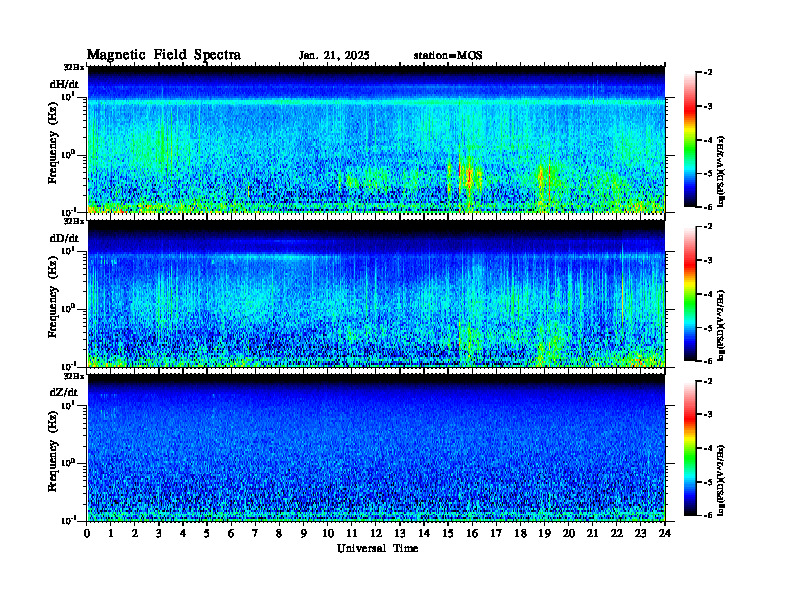The image size is (792, 612).
Task: Click the -3 value on dZ/dt color scale
Action: point(708,414)
